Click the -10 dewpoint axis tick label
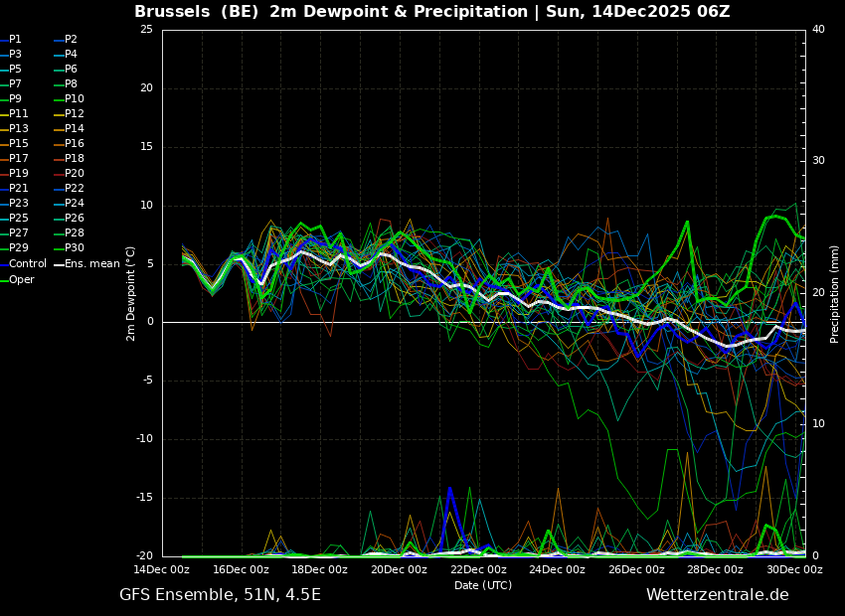Viewport: 845px width, 616px height. (145, 439)
